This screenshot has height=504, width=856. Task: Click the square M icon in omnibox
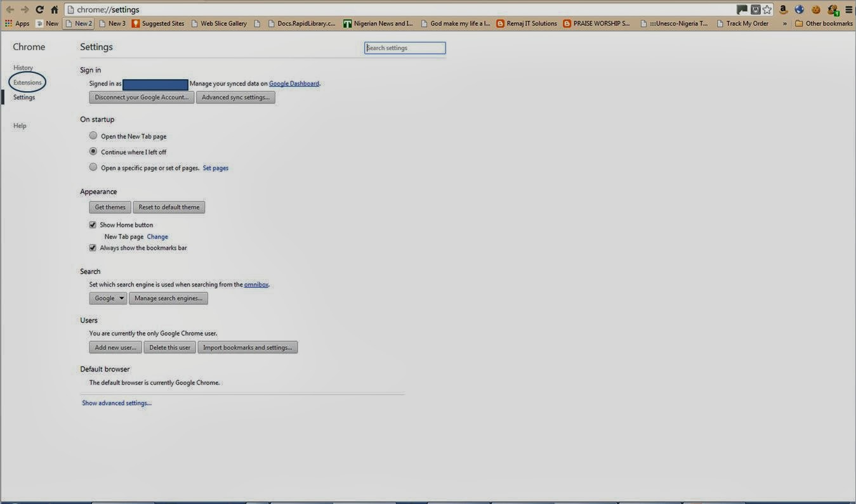[x=755, y=10]
